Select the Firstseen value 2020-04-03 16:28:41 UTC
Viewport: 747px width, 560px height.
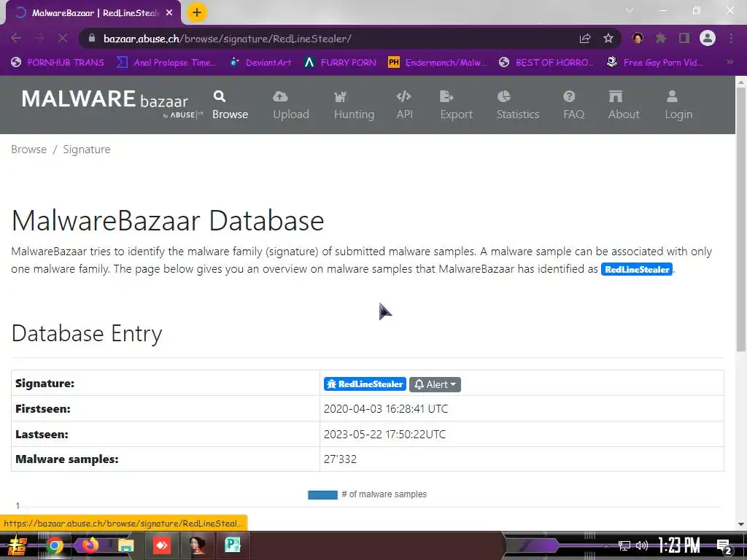(x=386, y=409)
